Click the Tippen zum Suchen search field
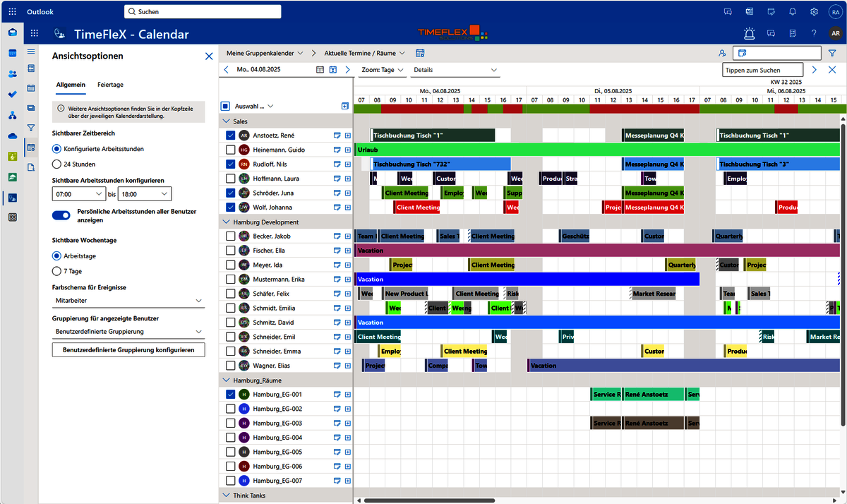Image resolution: width=847 pixels, height=504 pixels. click(762, 70)
